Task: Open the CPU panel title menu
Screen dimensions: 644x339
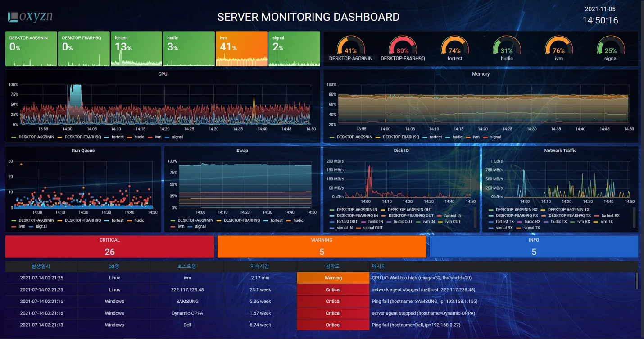Action: coord(163,74)
